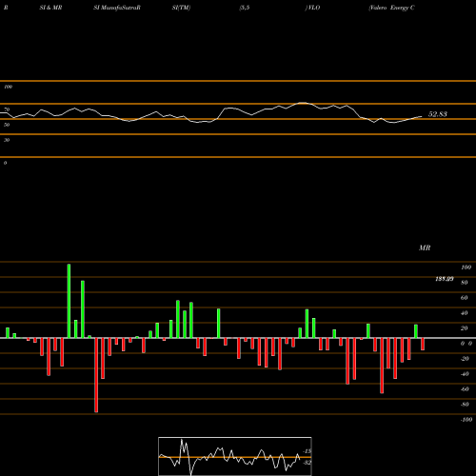Click the longest red MR bar
This screenshot has height=476, width=476.
click(96, 375)
